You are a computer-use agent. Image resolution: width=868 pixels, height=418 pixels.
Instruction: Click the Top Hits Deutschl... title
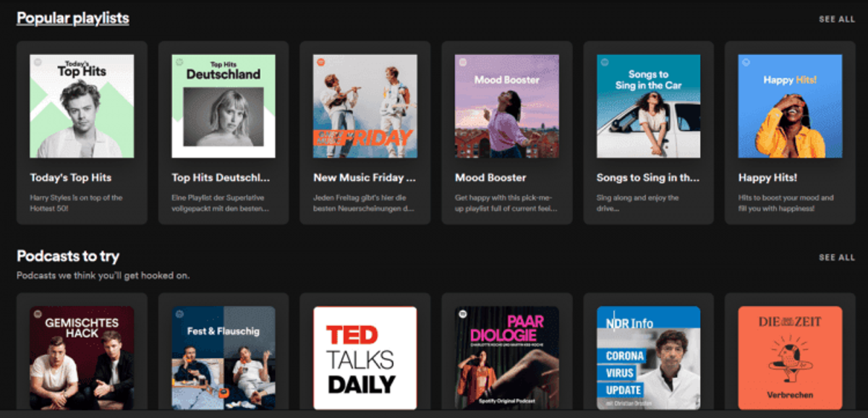(x=221, y=177)
